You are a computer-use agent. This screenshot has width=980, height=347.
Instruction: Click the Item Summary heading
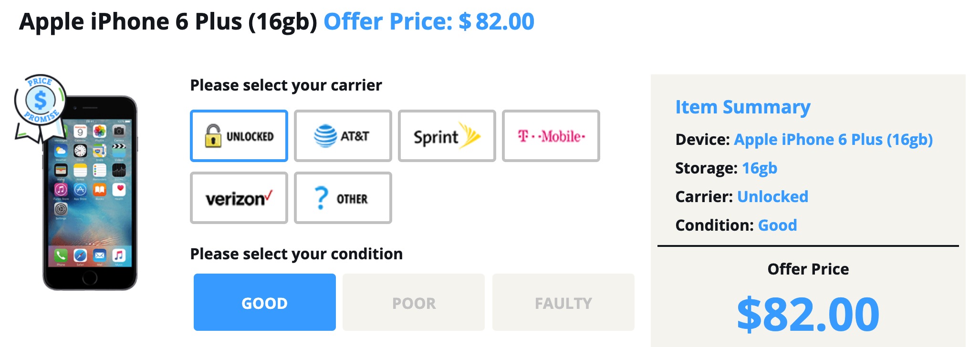click(742, 107)
